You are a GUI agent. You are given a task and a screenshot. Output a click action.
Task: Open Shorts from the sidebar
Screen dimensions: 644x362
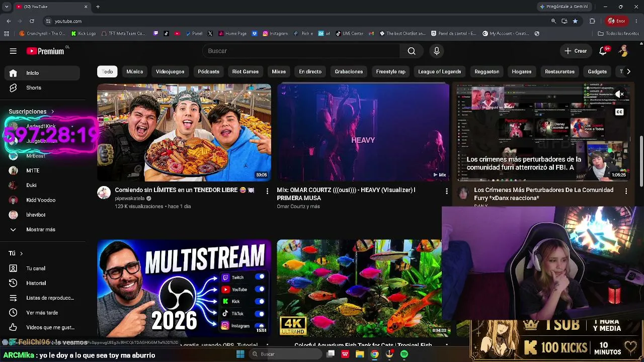42,87
